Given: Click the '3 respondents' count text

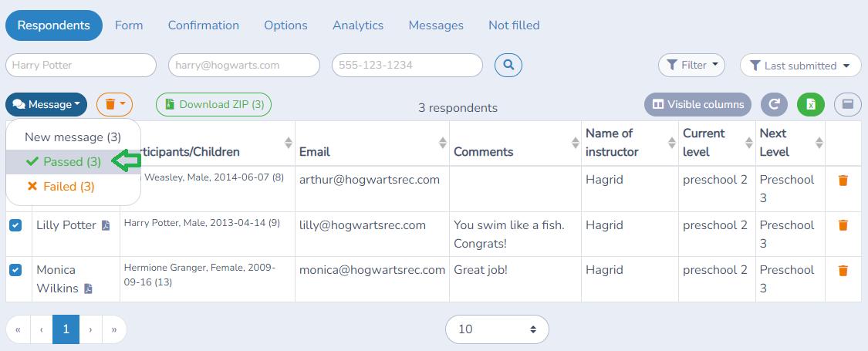Looking at the screenshot, I should click(458, 108).
